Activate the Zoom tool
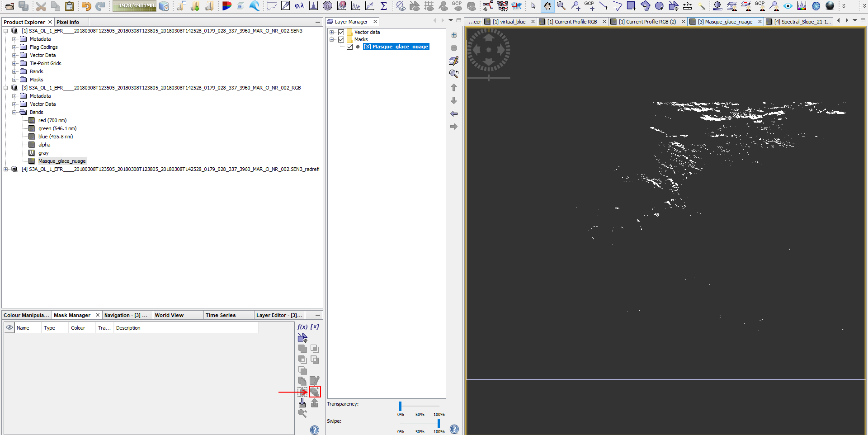 tap(561, 6)
